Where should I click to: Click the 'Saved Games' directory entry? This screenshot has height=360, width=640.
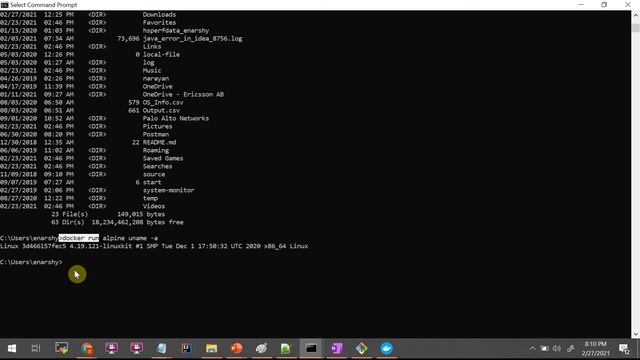163,158
